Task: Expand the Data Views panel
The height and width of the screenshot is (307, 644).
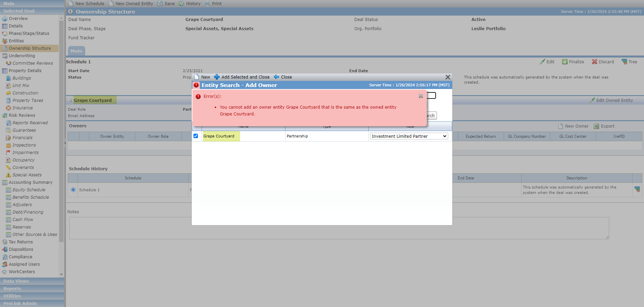Action: coord(32,281)
